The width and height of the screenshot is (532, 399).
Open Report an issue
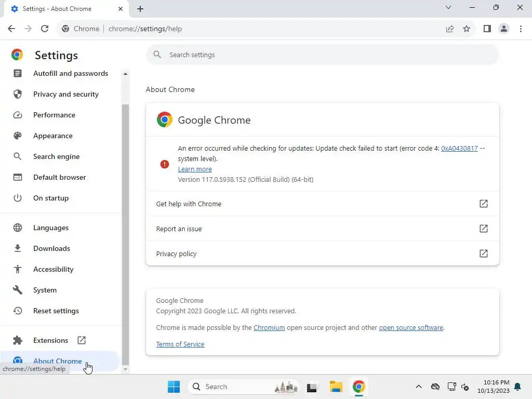point(322,229)
